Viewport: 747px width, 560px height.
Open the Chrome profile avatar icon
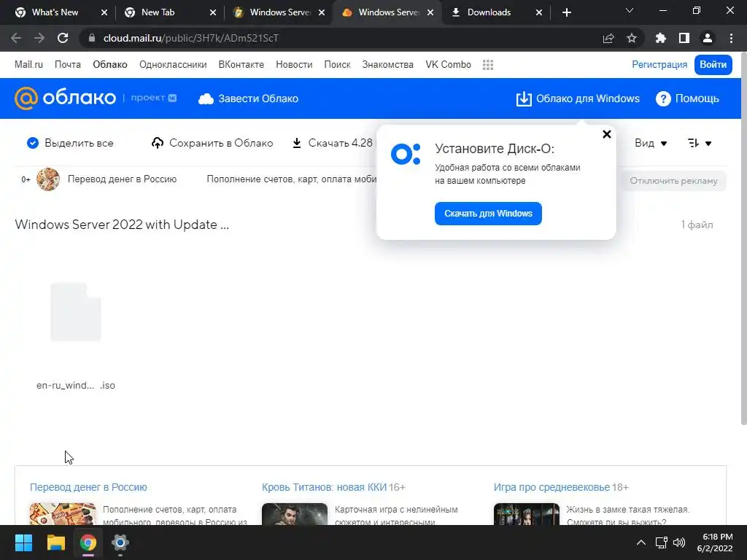pos(708,38)
